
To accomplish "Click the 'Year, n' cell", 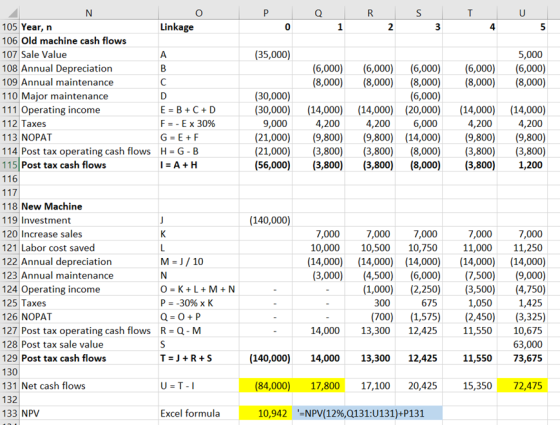I will pyautogui.click(x=89, y=27).
